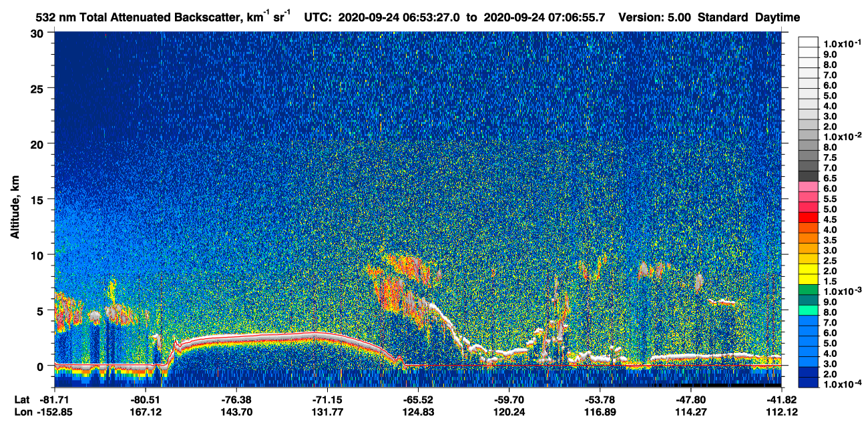Click latitude value '-47.80'
This screenshot has width=868, height=445.
(x=690, y=399)
